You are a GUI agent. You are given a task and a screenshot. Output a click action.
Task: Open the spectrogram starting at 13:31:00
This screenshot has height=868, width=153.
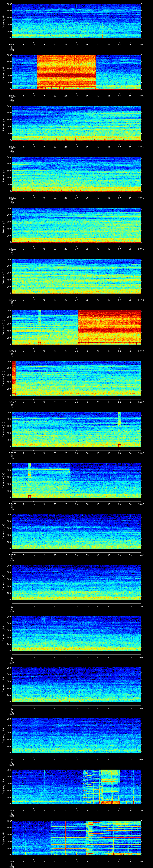click(76, 838)
